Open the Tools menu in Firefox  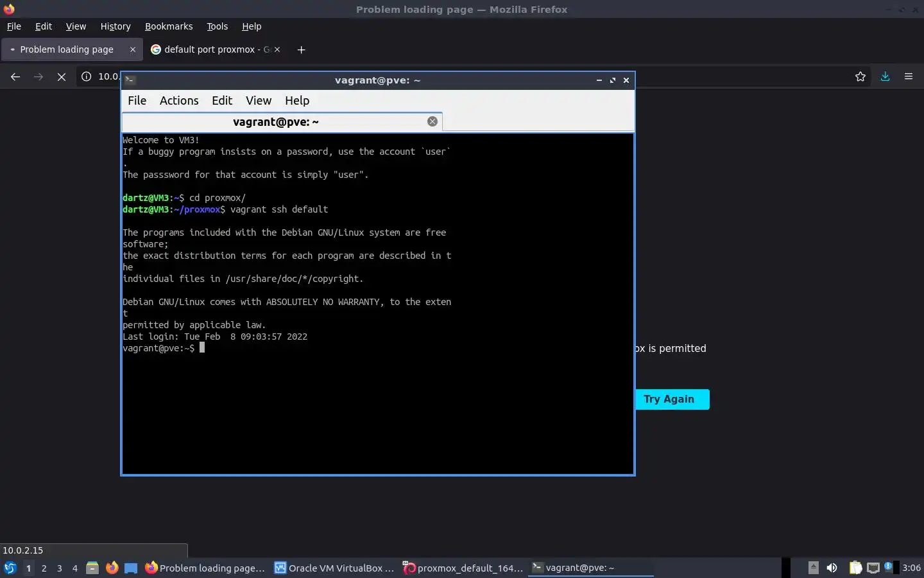click(x=218, y=26)
